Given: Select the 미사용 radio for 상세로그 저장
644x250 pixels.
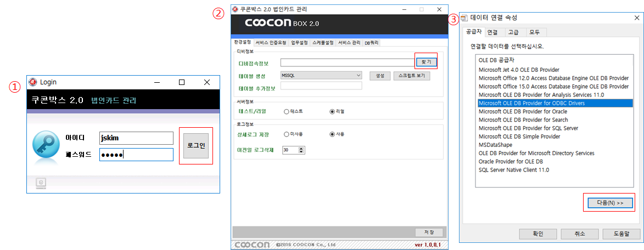Looking at the screenshot, I should pyautogui.click(x=287, y=134).
